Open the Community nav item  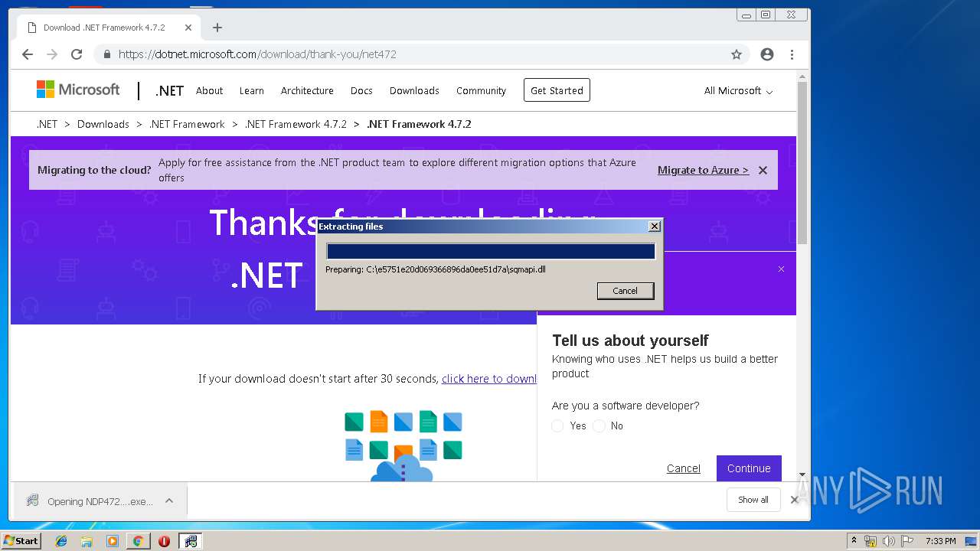click(x=481, y=90)
